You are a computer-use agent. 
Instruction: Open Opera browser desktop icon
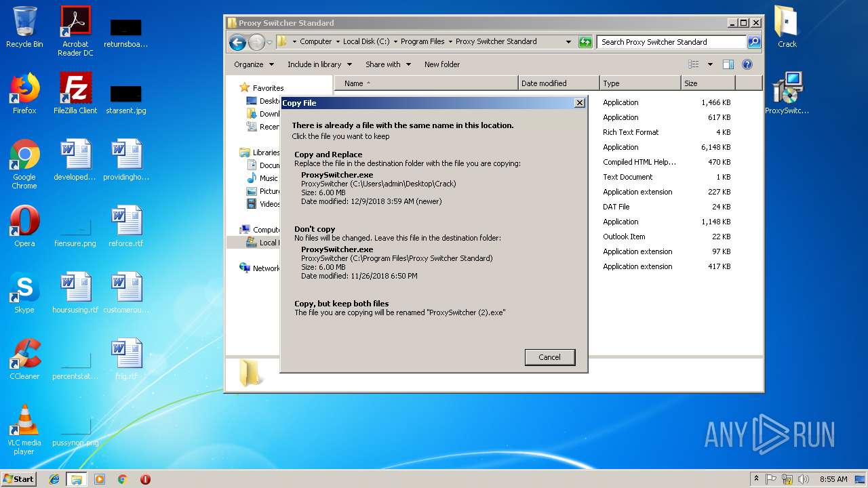coord(24,226)
